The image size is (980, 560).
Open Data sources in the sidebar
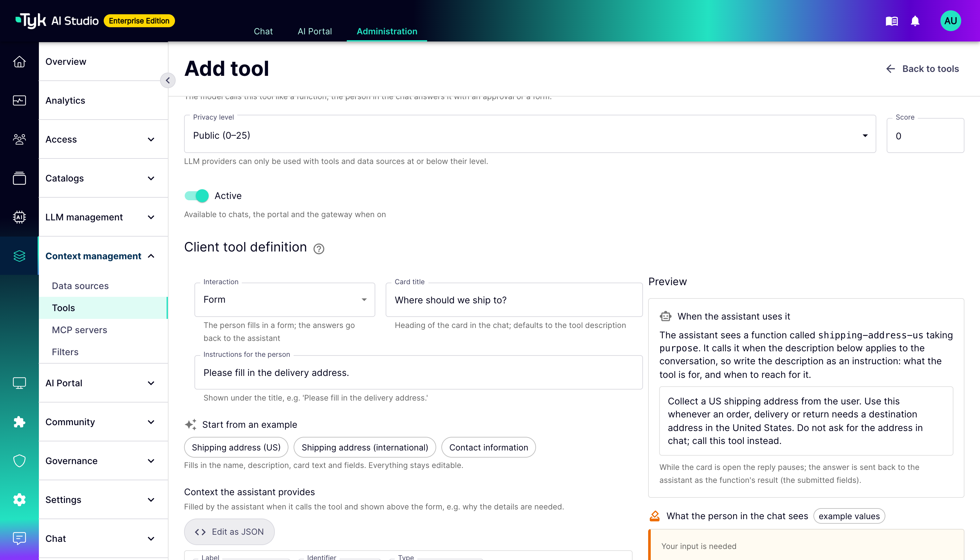pyautogui.click(x=103, y=286)
